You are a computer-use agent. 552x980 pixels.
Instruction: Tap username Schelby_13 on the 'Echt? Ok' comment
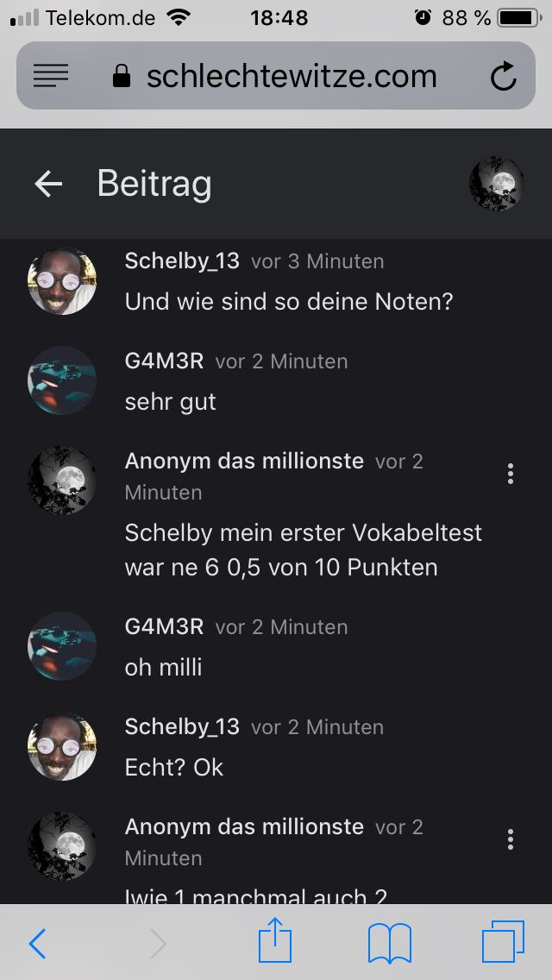tap(182, 726)
